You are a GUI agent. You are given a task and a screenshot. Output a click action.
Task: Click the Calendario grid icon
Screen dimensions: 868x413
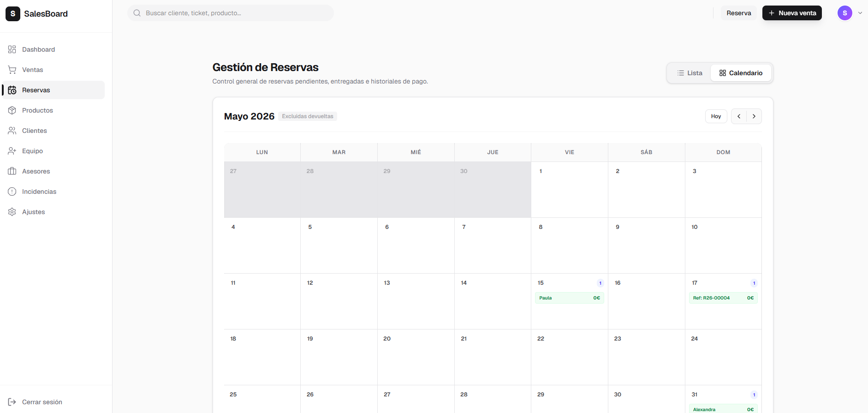click(723, 73)
